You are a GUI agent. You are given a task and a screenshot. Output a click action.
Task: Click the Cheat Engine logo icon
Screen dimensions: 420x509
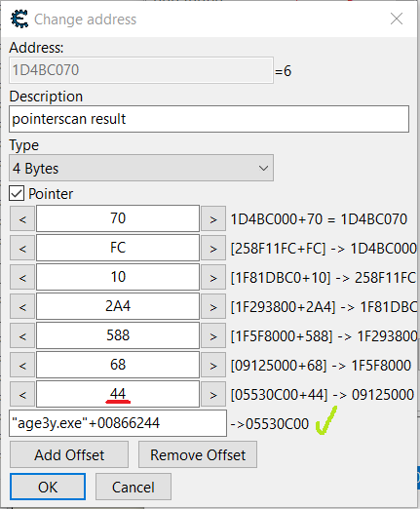19,19
